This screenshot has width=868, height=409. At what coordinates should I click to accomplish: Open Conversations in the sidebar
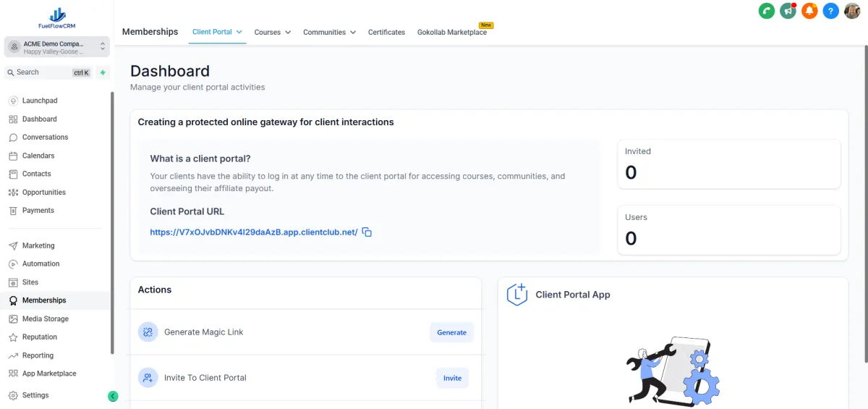tap(45, 138)
